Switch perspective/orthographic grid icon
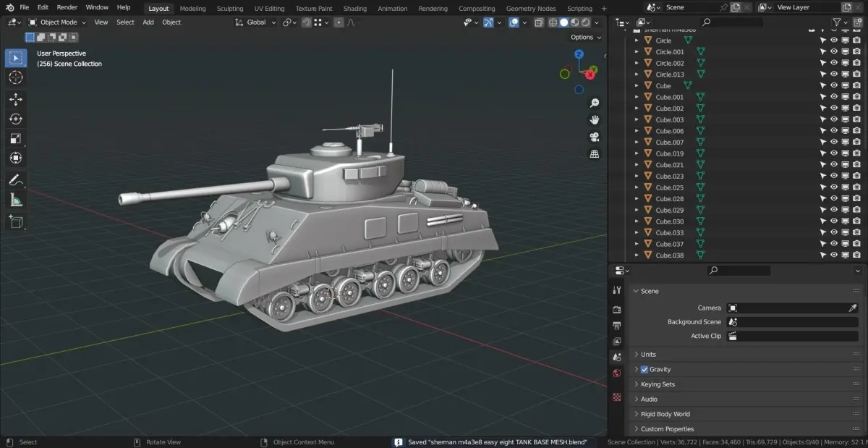This screenshot has height=448, width=868. (x=595, y=154)
